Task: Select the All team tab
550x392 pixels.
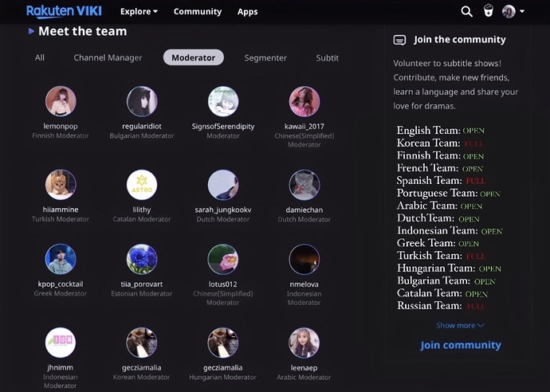Action: (x=40, y=57)
